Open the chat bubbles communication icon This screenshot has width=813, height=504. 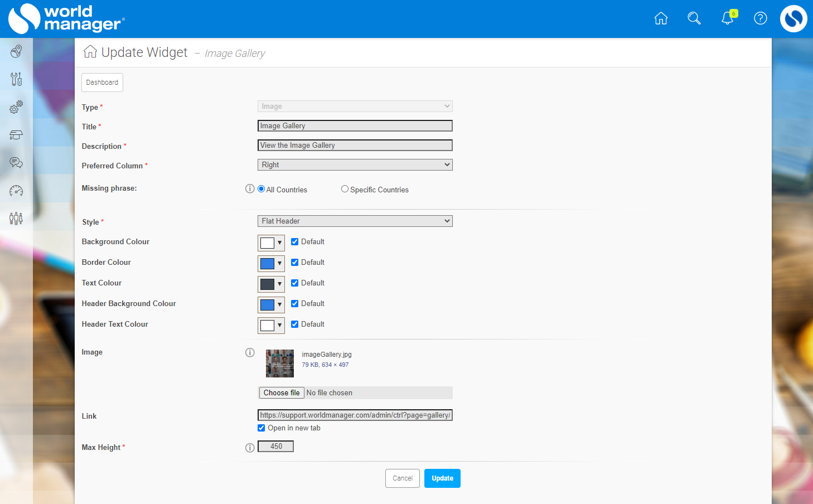pos(16,163)
